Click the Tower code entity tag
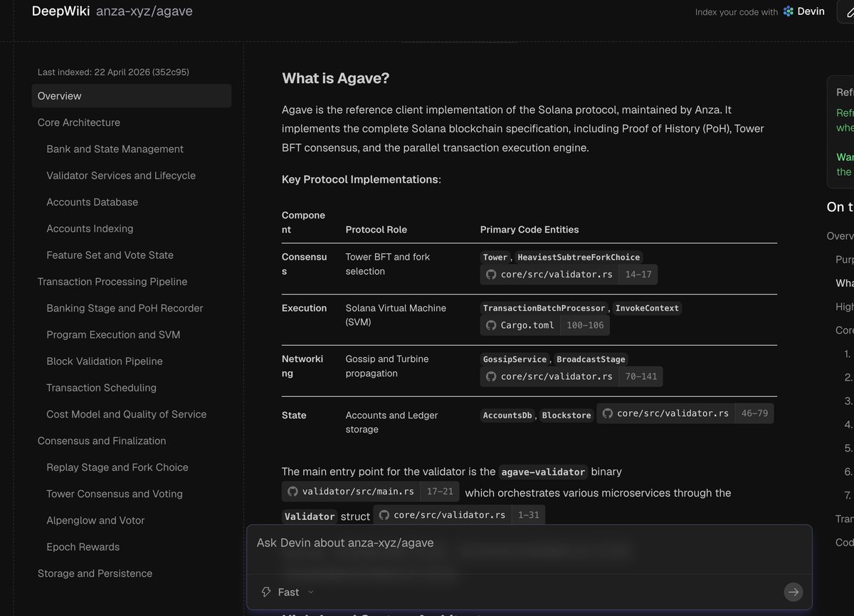This screenshot has height=616, width=854. coord(495,257)
